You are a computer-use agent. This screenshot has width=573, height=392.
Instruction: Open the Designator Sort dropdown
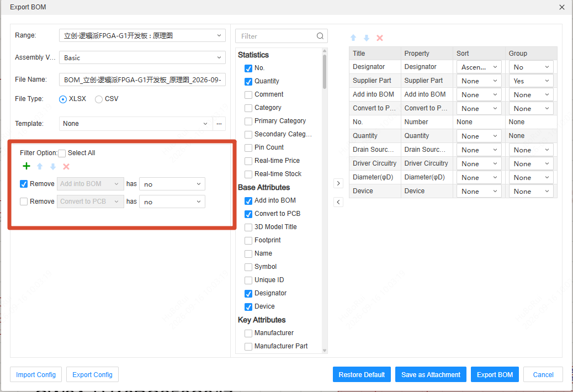(479, 67)
